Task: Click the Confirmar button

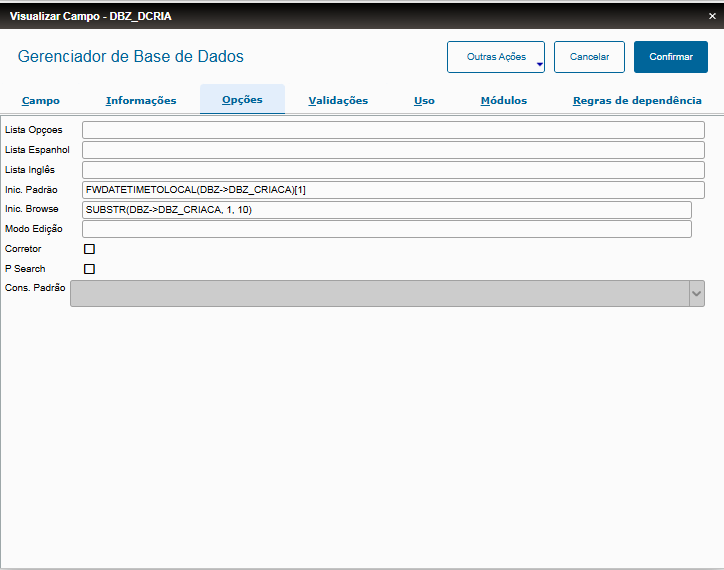Action: tap(670, 57)
